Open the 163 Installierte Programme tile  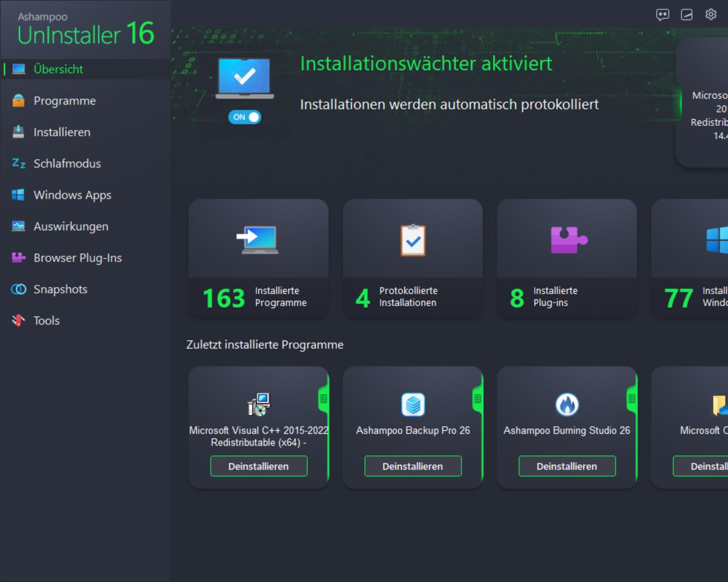click(x=258, y=258)
